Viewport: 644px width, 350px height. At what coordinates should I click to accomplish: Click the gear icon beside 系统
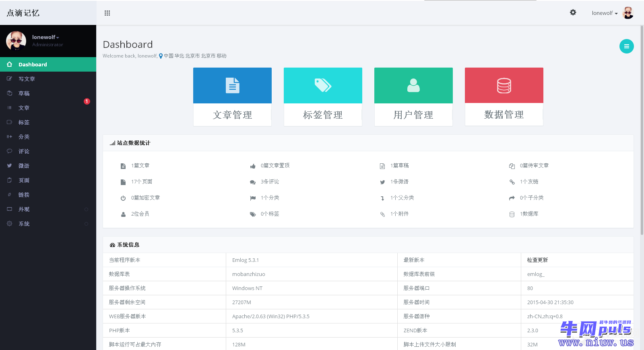pyautogui.click(x=9, y=224)
